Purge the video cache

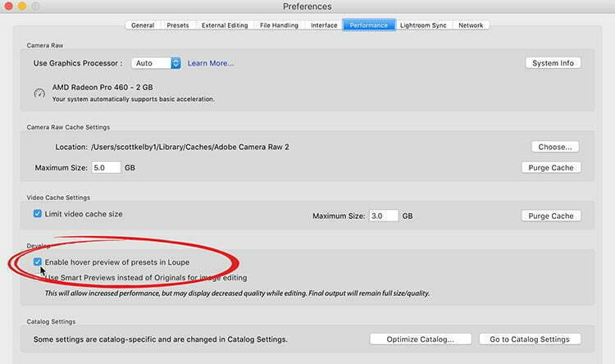click(x=551, y=216)
